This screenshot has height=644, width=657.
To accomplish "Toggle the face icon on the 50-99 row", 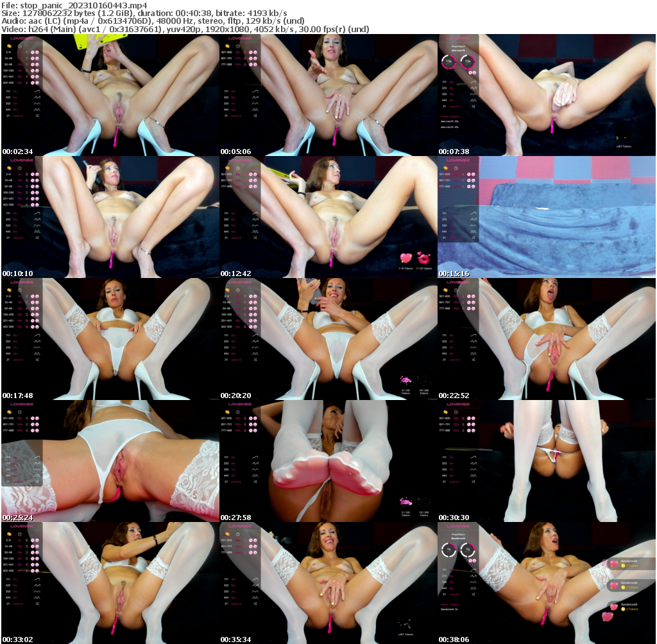I will click(x=37, y=64).
